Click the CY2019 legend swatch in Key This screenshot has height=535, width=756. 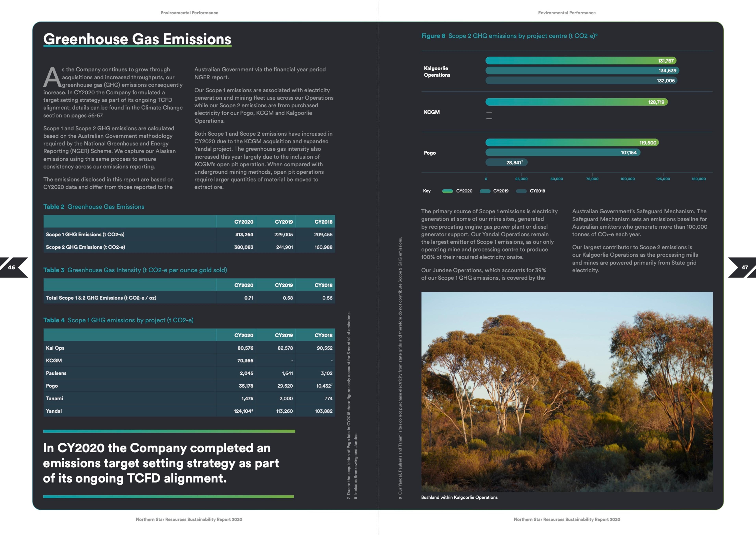pos(485,191)
